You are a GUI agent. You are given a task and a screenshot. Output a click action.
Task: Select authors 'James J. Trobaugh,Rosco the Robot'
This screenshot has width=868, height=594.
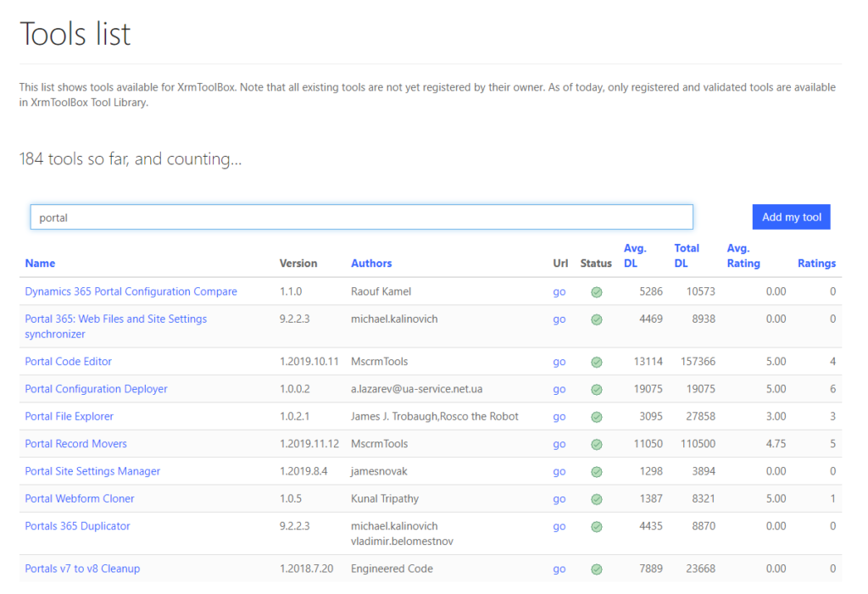(x=435, y=416)
